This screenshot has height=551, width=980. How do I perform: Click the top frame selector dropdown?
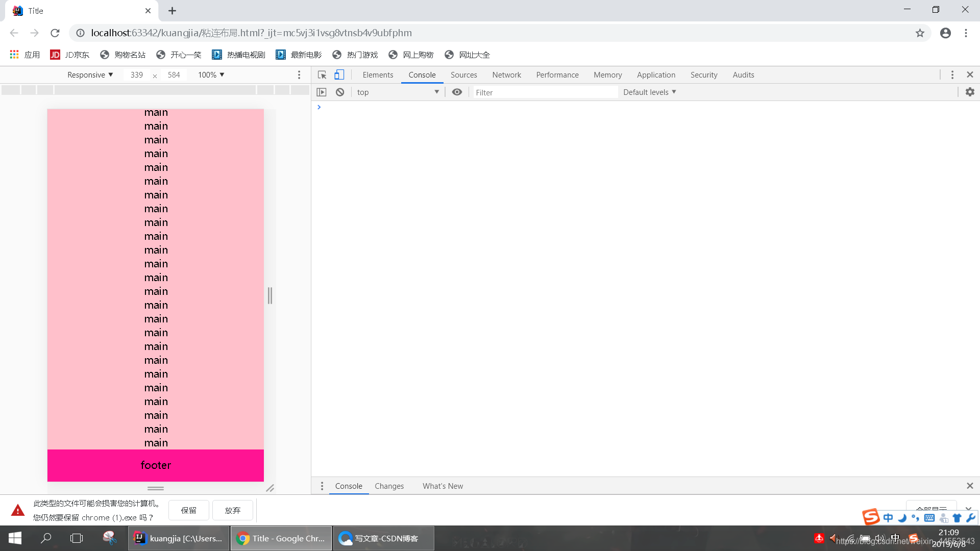coord(397,92)
